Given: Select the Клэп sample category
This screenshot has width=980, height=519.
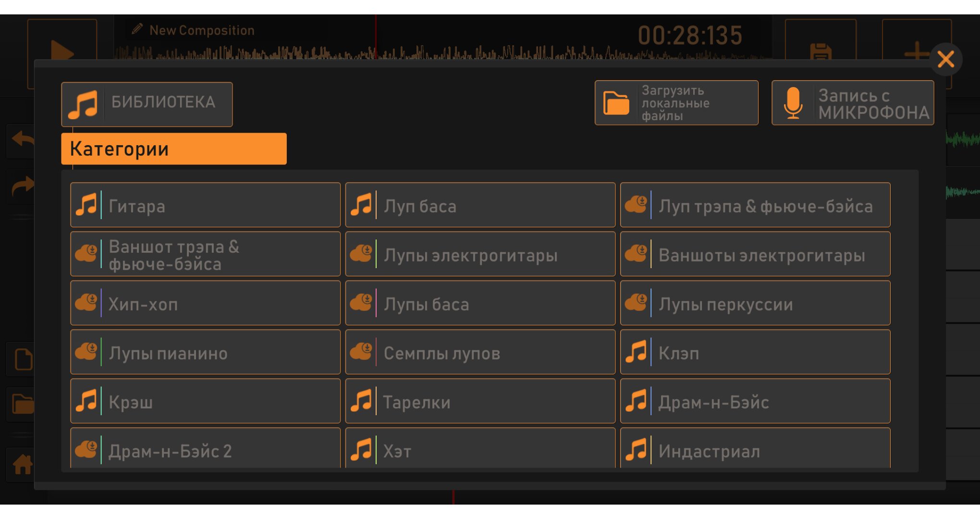Looking at the screenshot, I should click(x=755, y=352).
